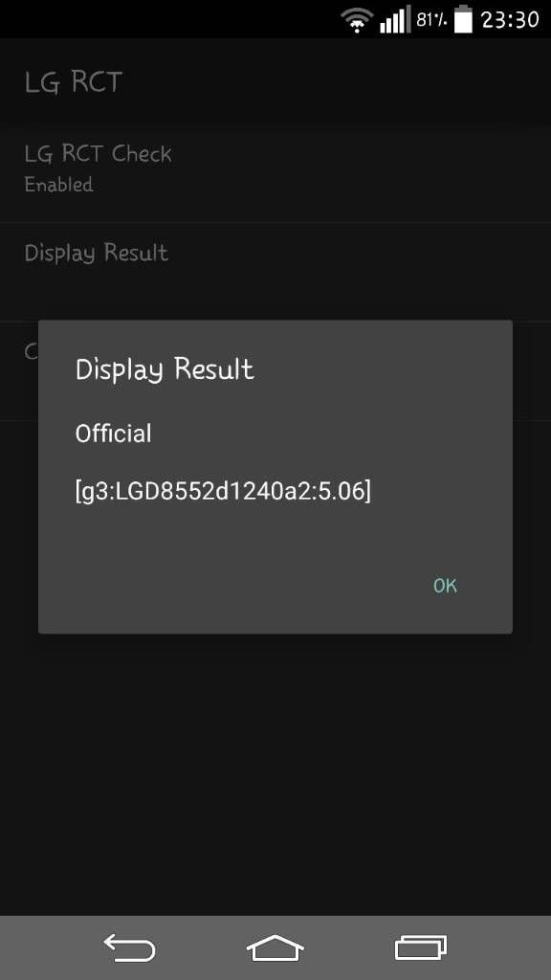Tap the recent apps navigation icon

click(x=421, y=947)
